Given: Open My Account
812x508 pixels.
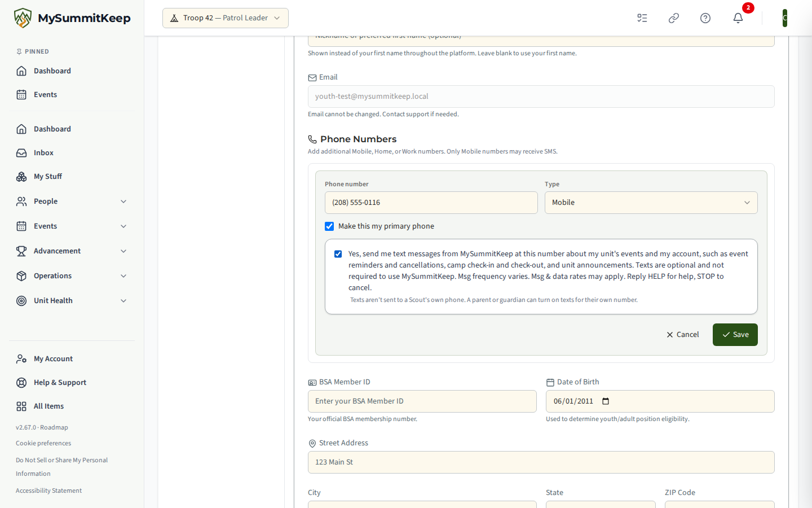Looking at the screenshot, I should [72, 358].
